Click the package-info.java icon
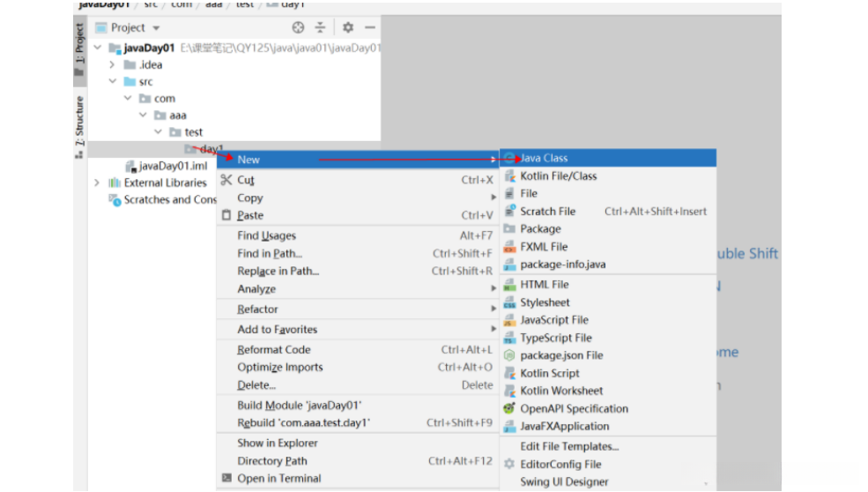This screenshot has width=868, height=492. tap(510, 265)
